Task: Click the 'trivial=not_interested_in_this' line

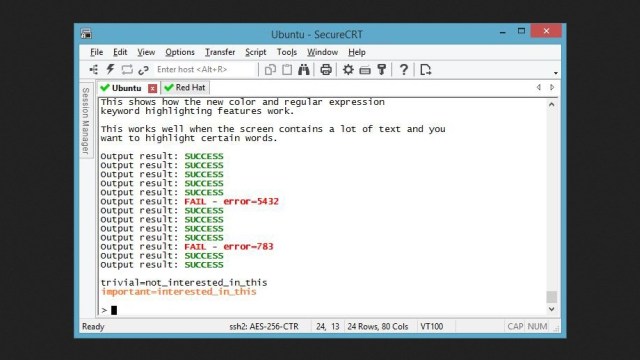Action: (x=184, y=282)
